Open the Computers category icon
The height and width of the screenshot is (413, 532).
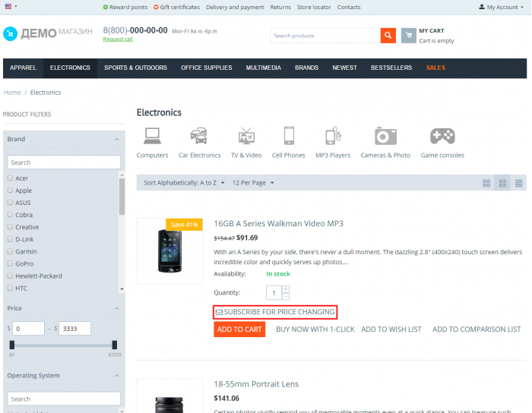[152, 136]
